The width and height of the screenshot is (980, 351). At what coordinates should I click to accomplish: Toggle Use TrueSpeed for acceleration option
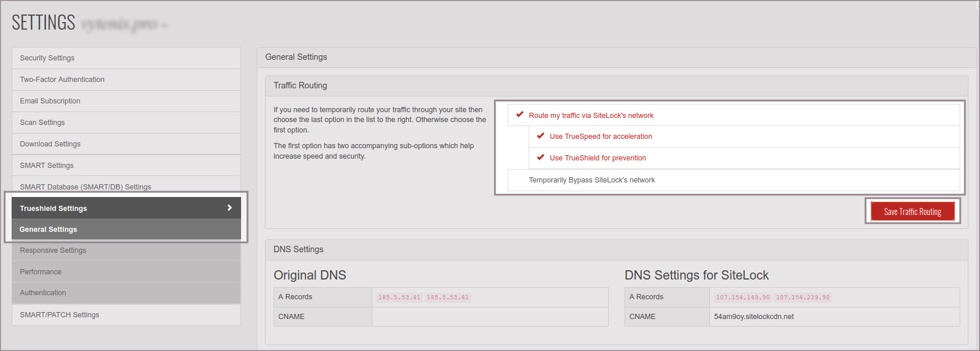click(x=601, y=137)
